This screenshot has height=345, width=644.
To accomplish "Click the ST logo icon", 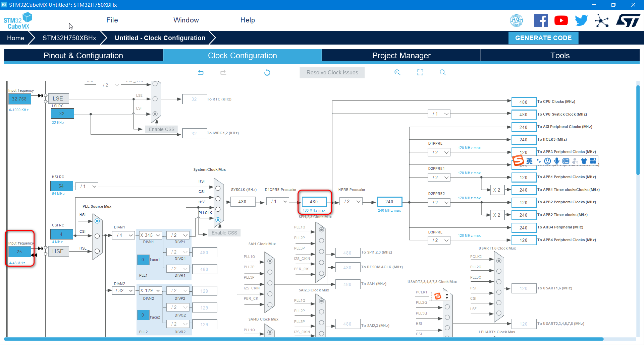I will pyautogui.click(x=628, y=20).
